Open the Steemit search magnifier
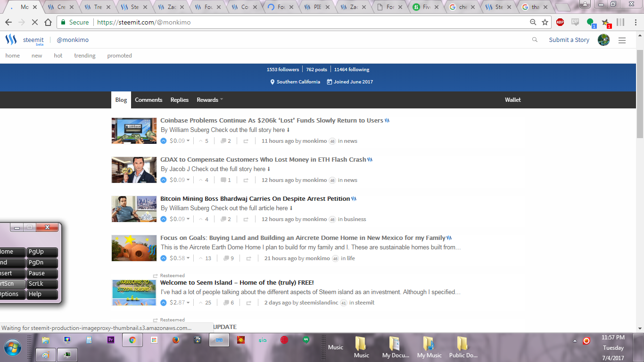 point(535,40)
